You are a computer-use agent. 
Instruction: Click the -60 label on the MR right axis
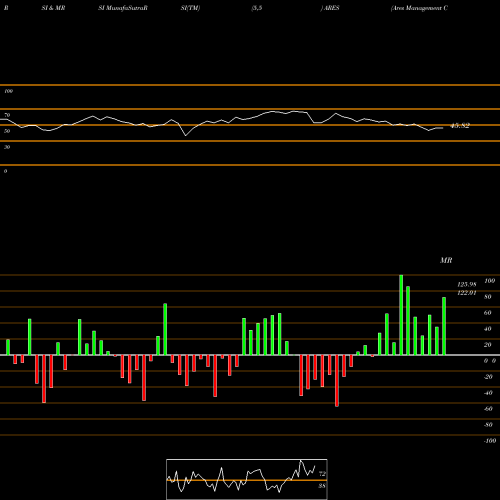click(x=488, y=409)
